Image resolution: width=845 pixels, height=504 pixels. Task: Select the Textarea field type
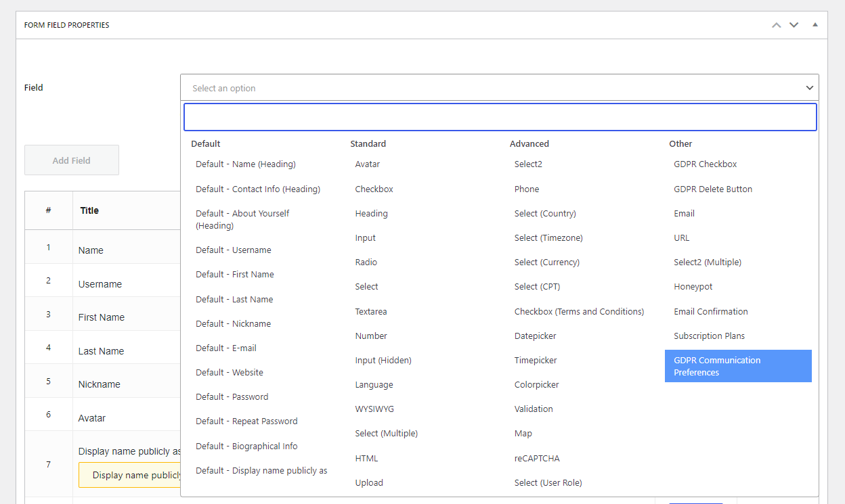click(x=371, y=312)
